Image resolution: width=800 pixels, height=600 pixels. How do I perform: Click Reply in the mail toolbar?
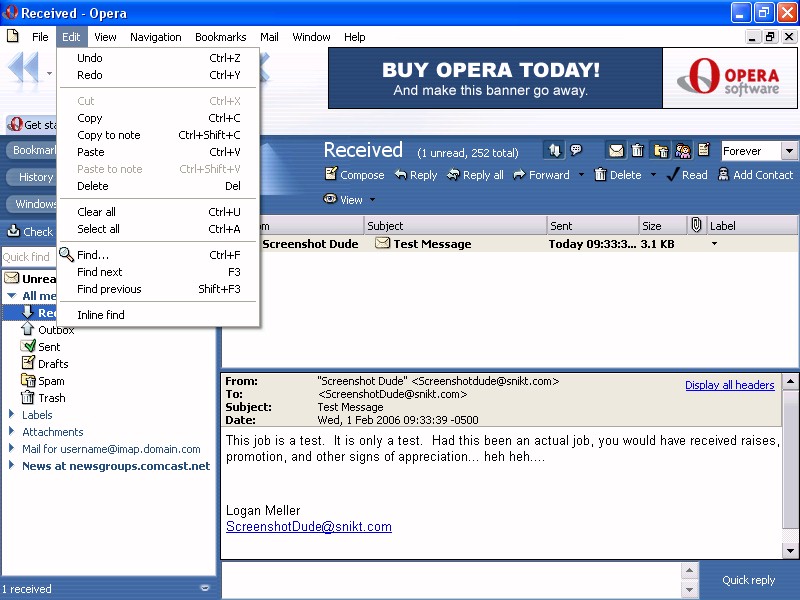[416, 175]
